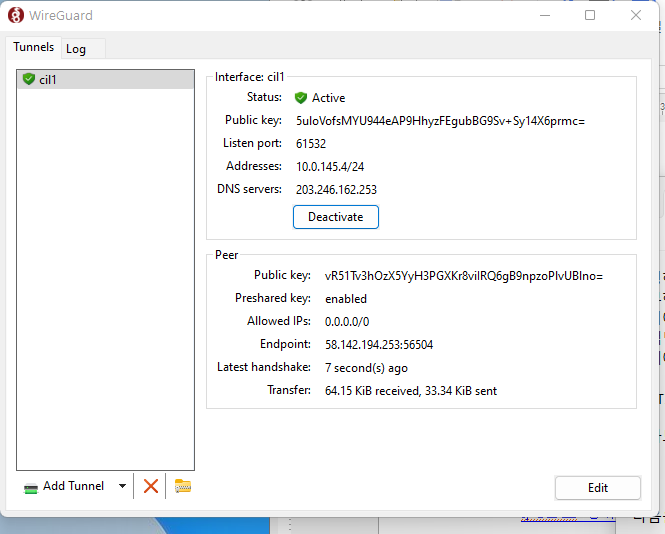665x534 pixels.
Task: Click the transfer statistics text
Action: click(411, 391)
